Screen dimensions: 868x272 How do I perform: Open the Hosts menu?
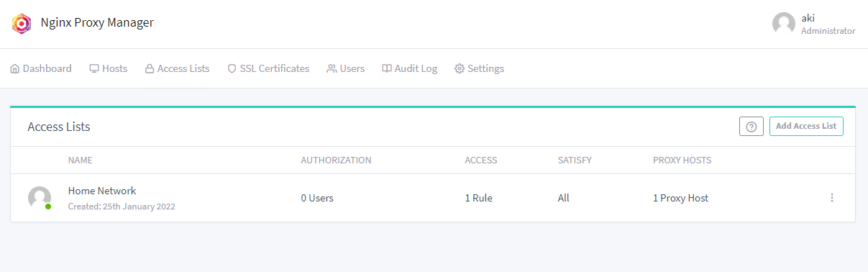[x=109, y=69]
